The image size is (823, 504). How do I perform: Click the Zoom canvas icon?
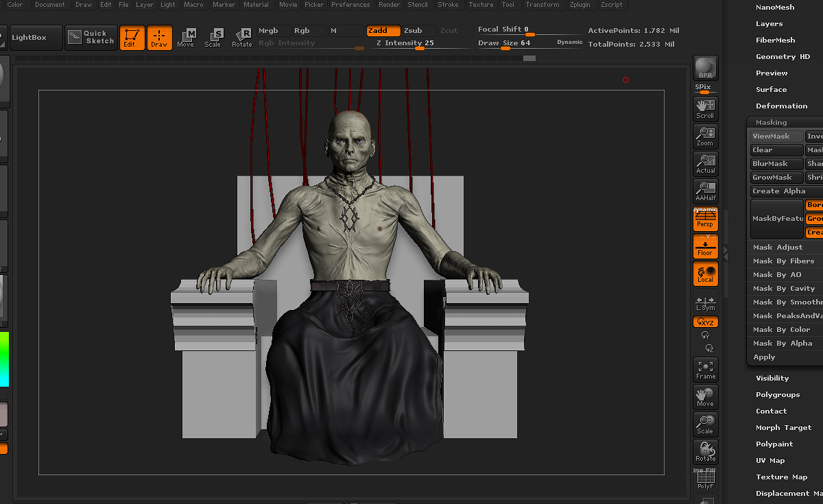point(705,136)
